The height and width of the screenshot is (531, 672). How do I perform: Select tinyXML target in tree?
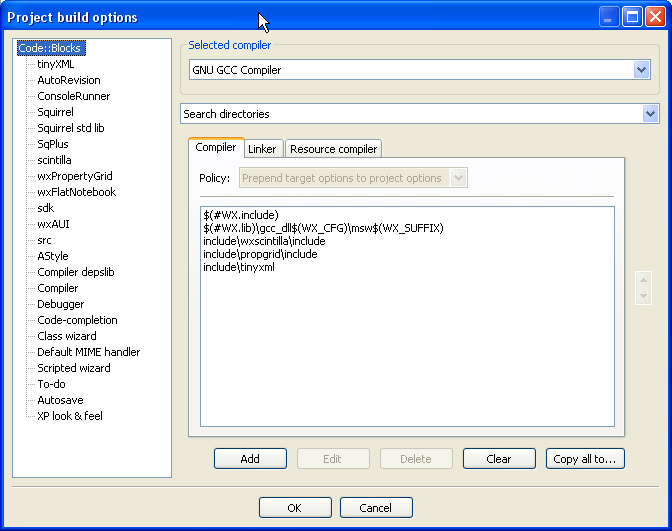click(x=56, y=64)
